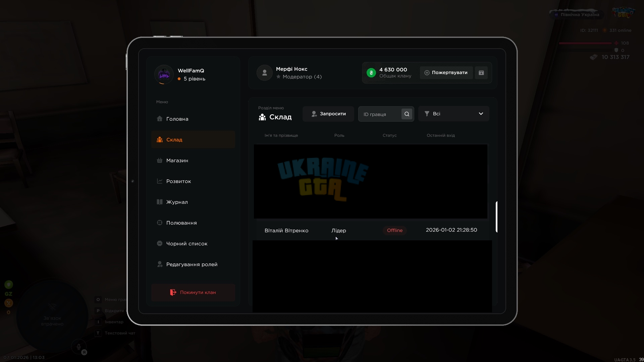Click the Мерфі Нокс profile avatar
644x362 pixels.
[264, 73]
